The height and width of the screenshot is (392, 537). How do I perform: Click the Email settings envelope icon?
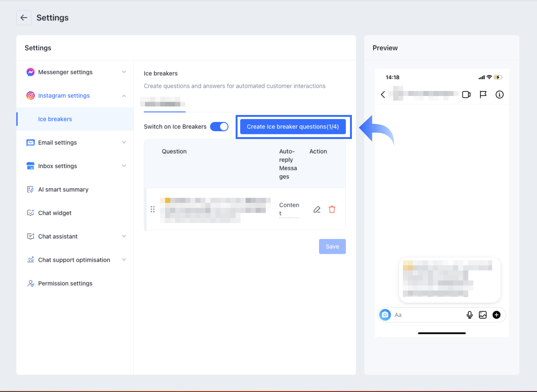(30, 142)
